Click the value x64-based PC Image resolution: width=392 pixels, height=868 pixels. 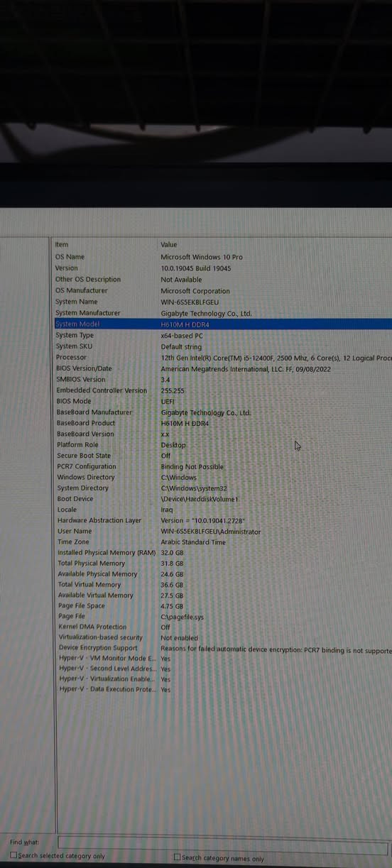[182, 335]
